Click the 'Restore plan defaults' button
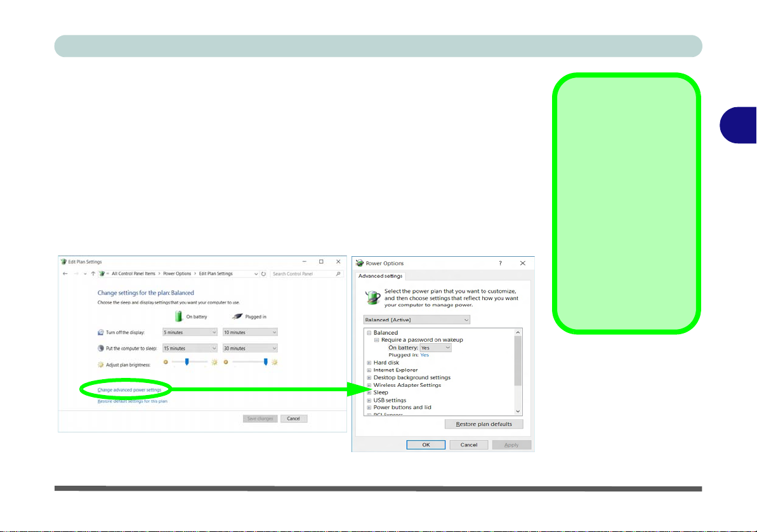The width and height of the screenshot is (757, 532). (484, 424)
